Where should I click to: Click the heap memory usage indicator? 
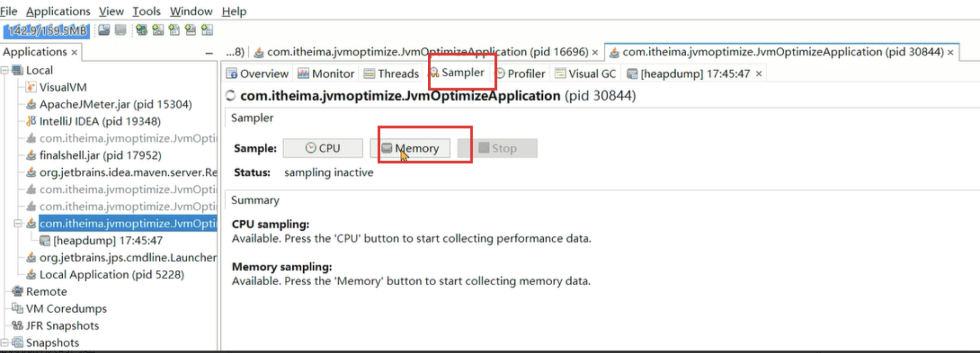46,31
